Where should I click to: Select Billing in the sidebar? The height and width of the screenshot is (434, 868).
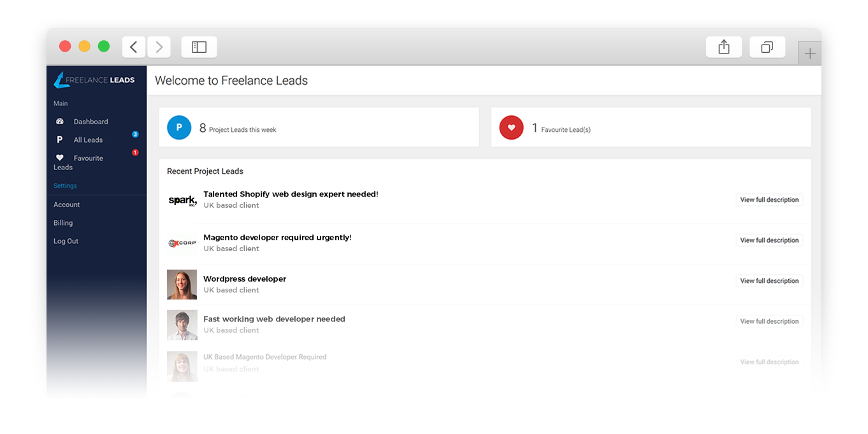63,223
